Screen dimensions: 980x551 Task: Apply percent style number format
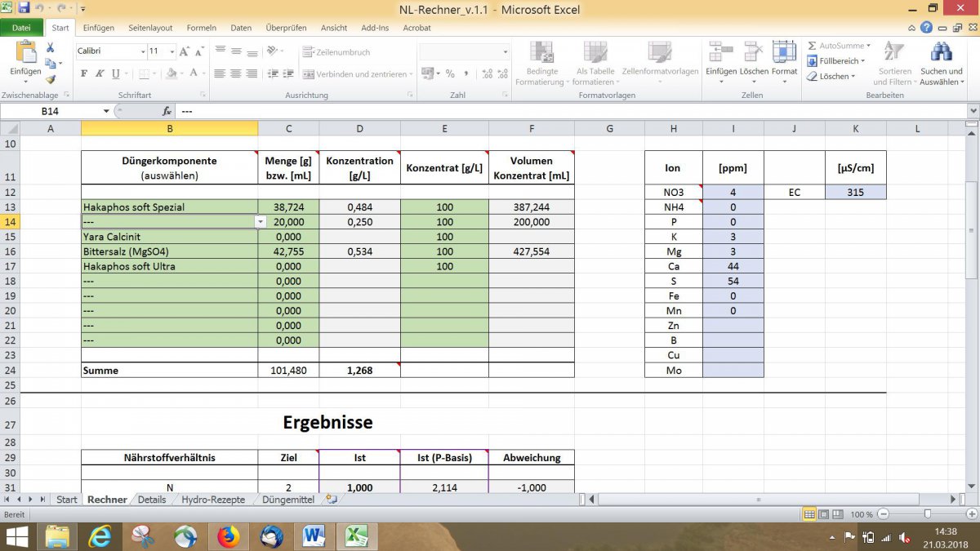(450, 73)
